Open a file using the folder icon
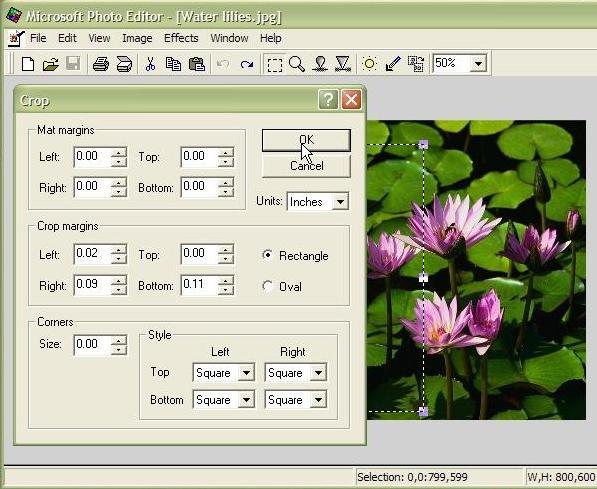 click(x=51, y=64)
